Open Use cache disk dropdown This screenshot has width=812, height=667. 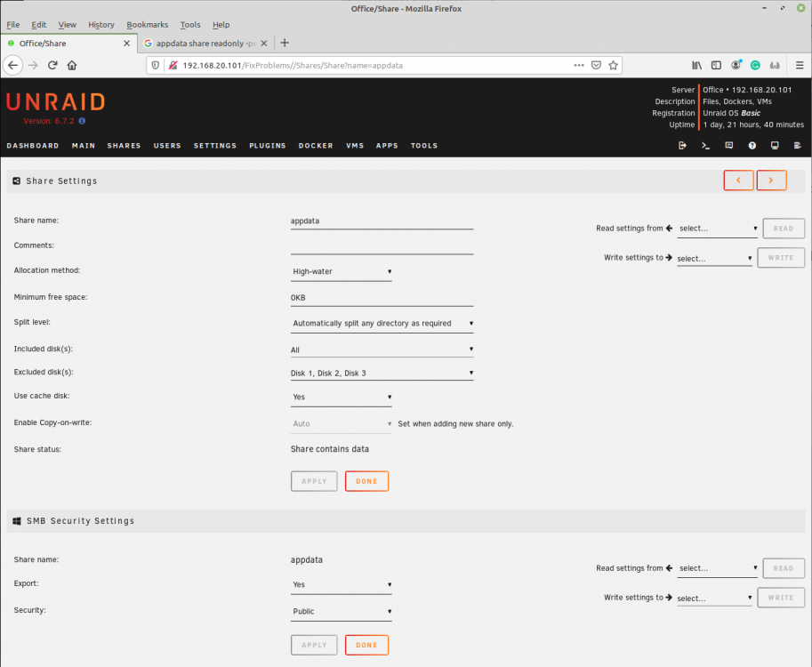coord(341,397)
